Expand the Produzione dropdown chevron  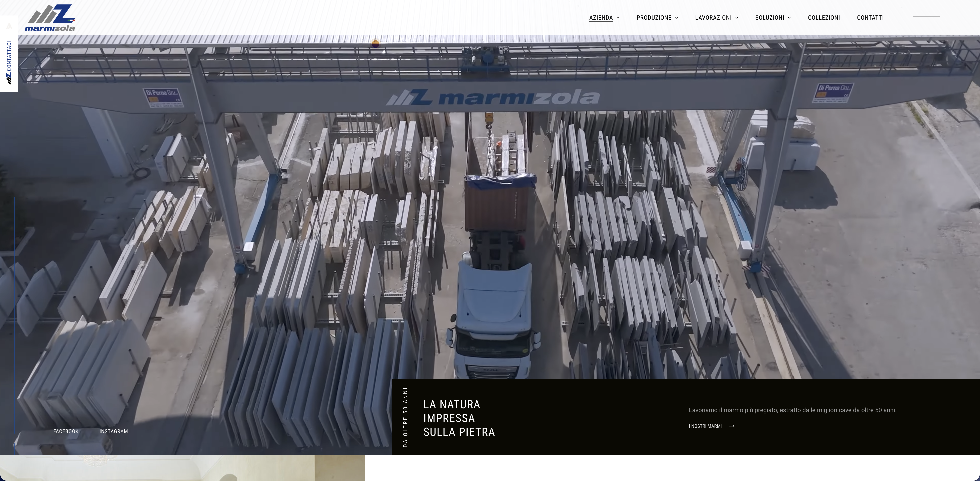pos(677,17)
